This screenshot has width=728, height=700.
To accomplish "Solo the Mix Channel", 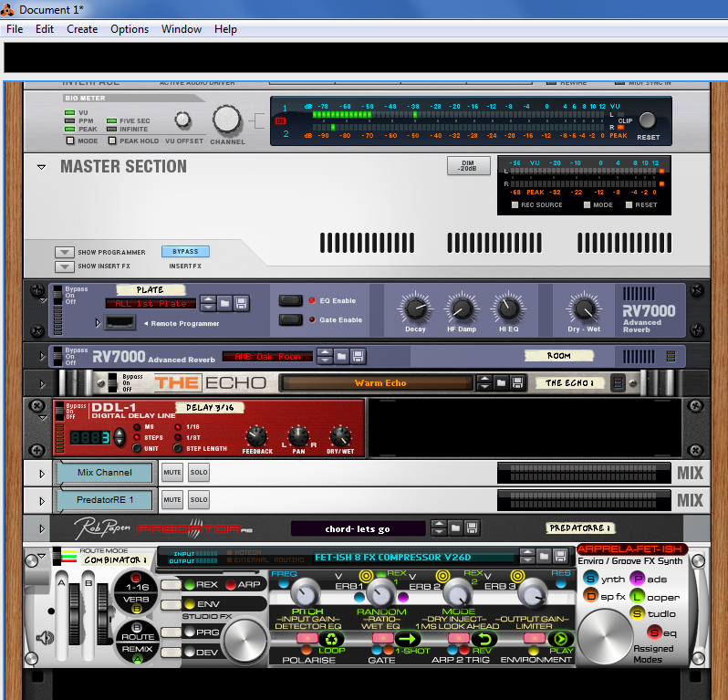I will [199, 473].
